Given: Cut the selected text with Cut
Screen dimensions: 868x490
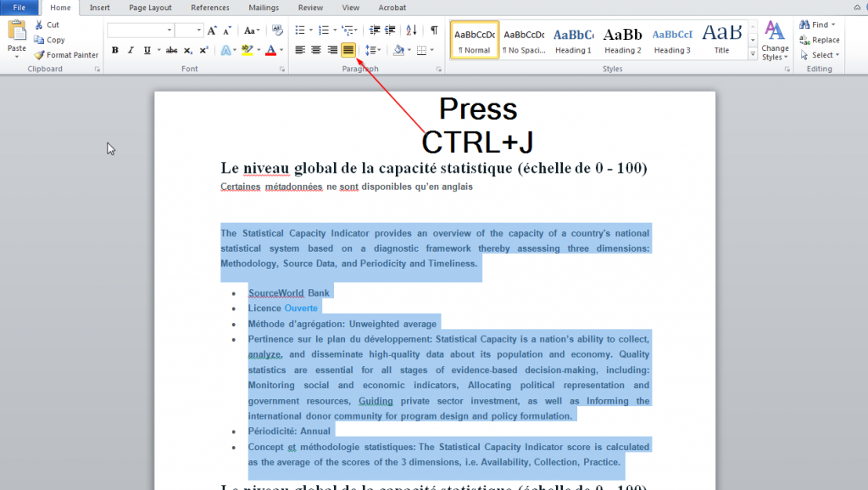Looking at the screenshot, I should (x=47, y=25).
